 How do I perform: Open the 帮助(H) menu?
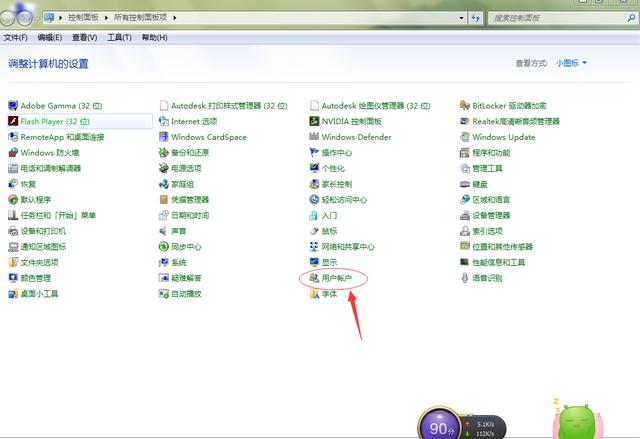[154, 38]
